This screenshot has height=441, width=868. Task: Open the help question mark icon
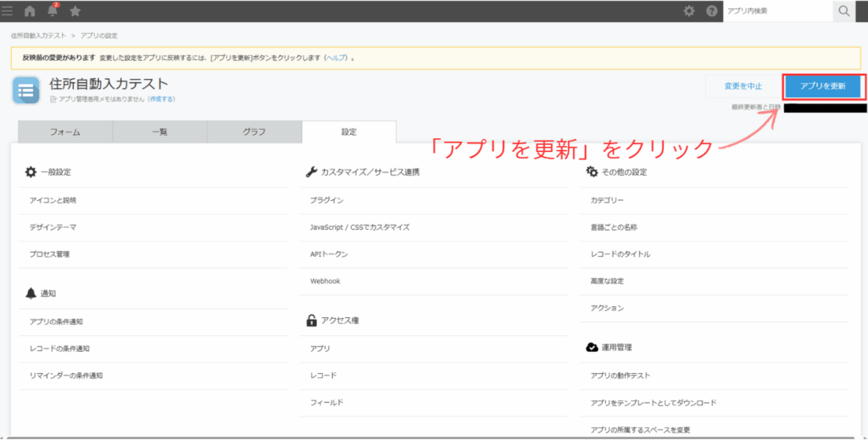coord(712,11)
